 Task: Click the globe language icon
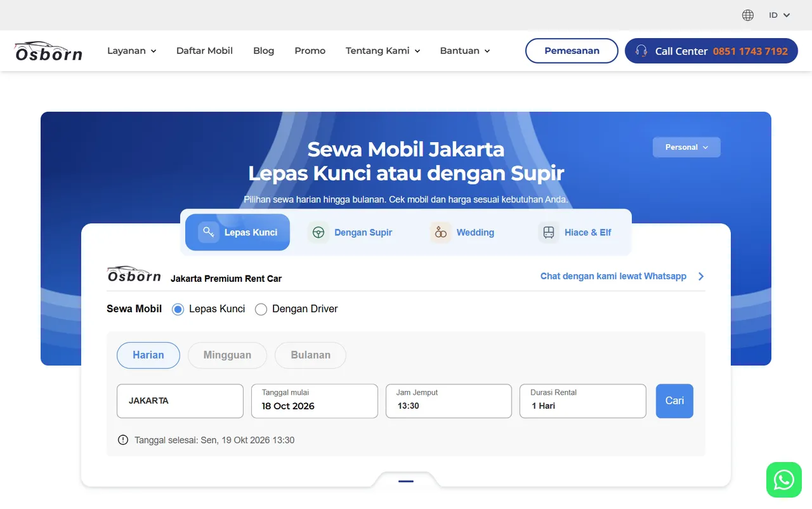748,15
